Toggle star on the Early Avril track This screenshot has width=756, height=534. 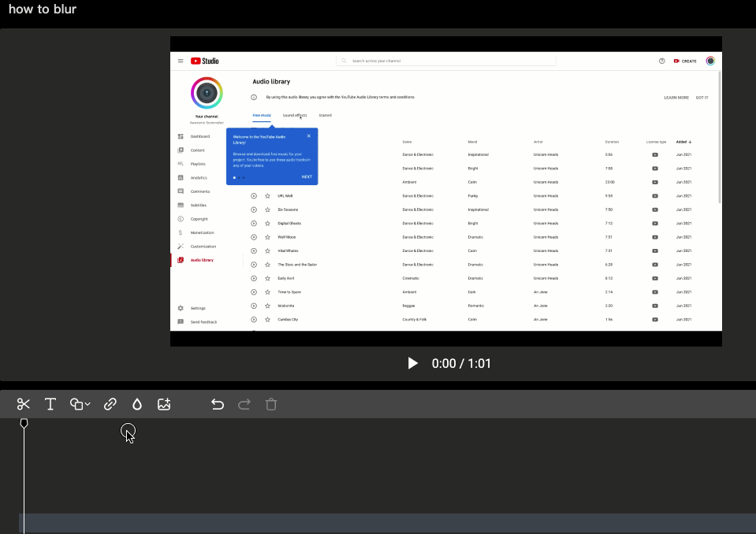[x=266, y=278]
